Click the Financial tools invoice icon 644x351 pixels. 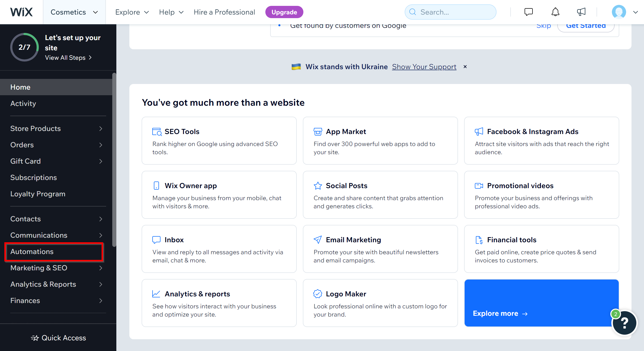pyautogui.click(x=479, y=240)
